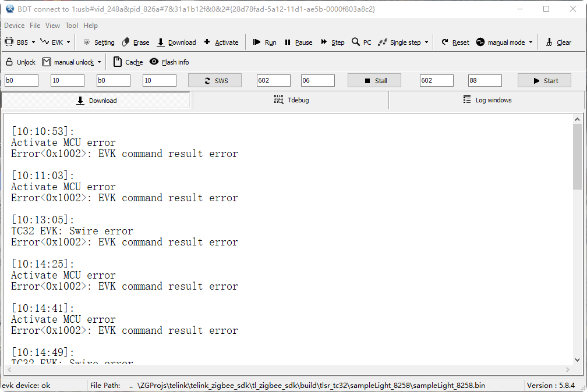Click the Start button

tap(544, 80)
